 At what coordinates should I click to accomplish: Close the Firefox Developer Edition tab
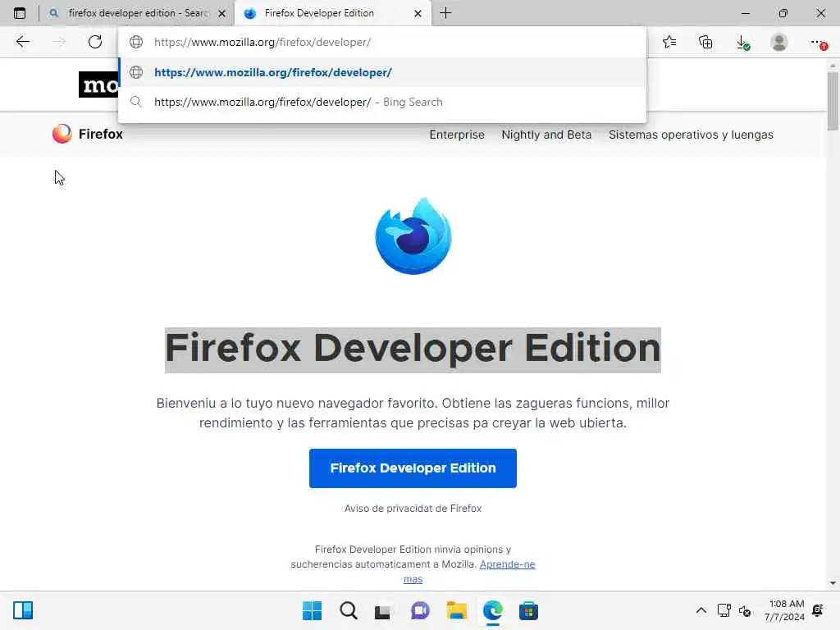pos(418,13)
